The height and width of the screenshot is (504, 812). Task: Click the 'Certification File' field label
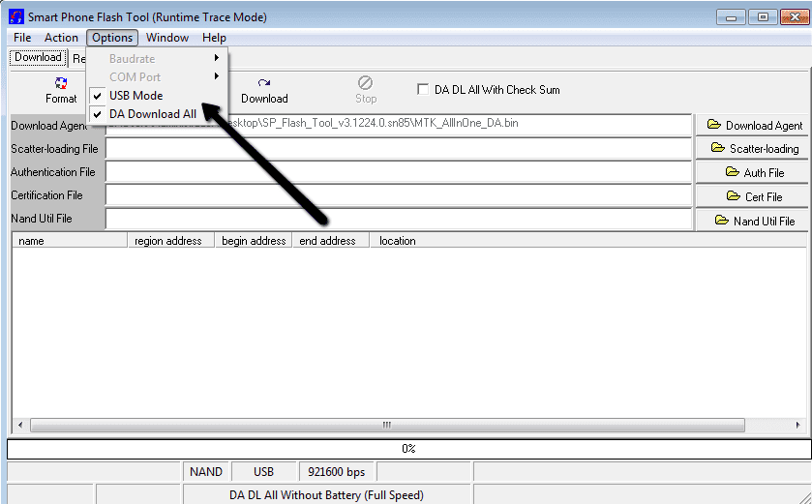coord(46,195)
